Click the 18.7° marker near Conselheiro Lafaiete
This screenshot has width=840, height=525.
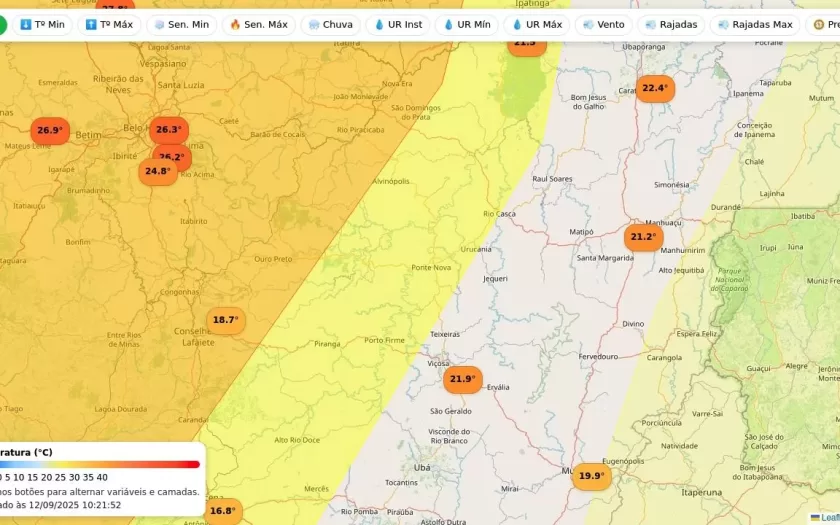tap(225, 320)
